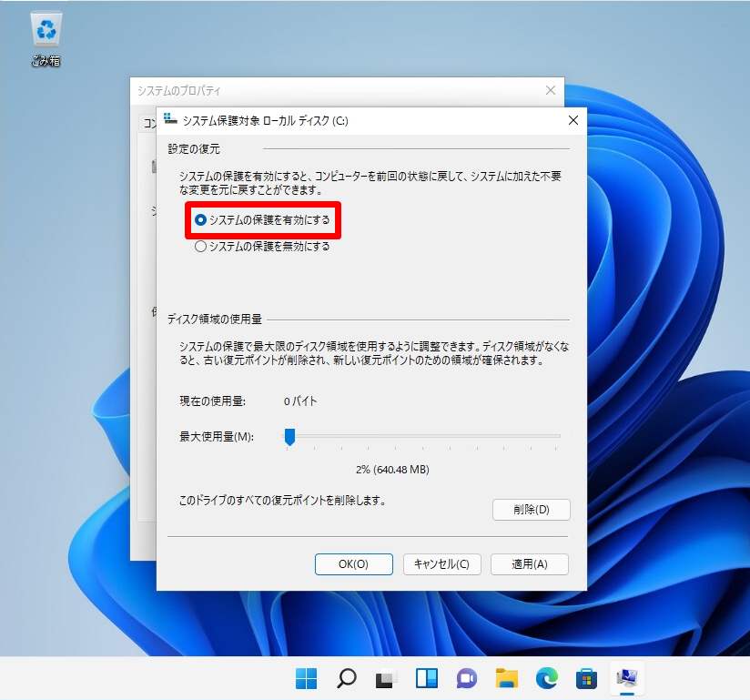Open the Microsoft Store from taskbar
The height and width of the screenshot is (700, 750).
pyautogui.click(x=586, y=679)
